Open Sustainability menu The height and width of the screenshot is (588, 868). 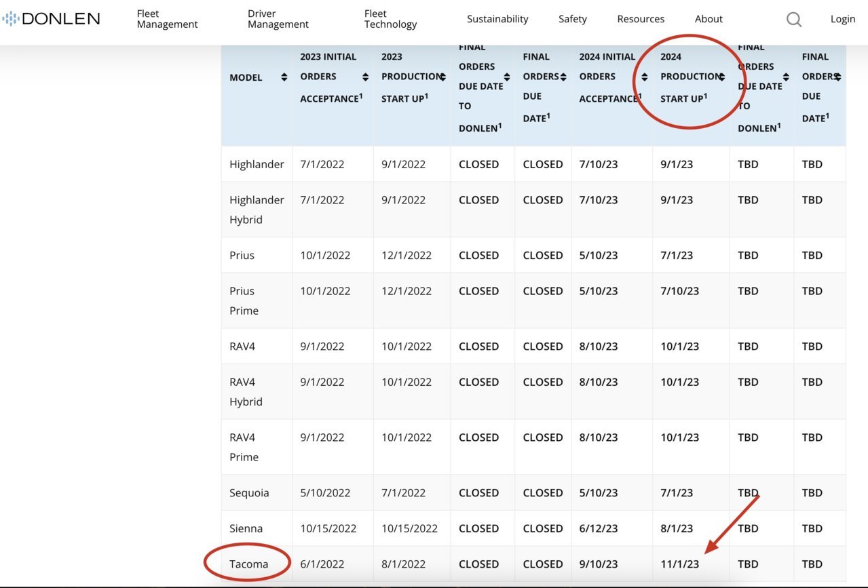497,19
